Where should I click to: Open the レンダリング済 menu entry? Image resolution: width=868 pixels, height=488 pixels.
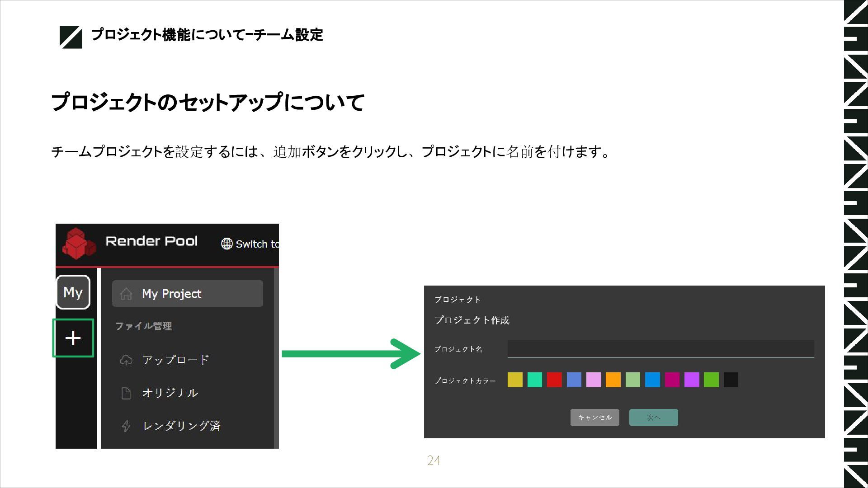coord(181,426)
